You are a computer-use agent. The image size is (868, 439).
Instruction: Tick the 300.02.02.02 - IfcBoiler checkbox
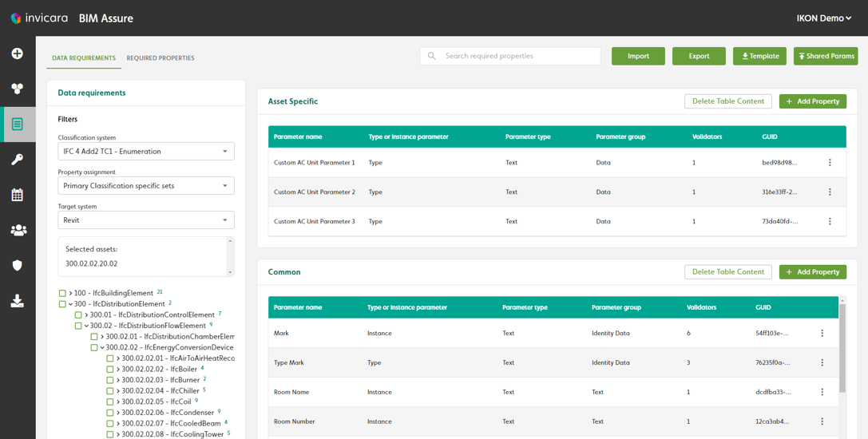(110, 370)
